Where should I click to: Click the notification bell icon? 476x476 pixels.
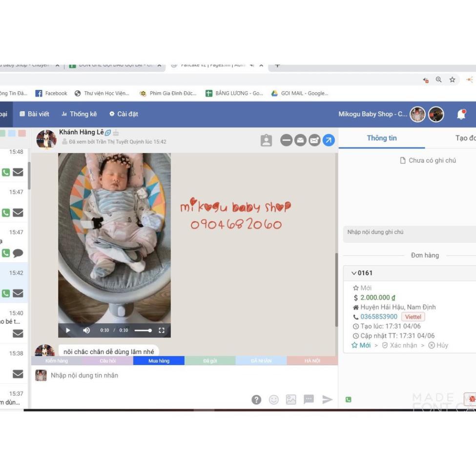pyautogui.click(x=460, y=115)
